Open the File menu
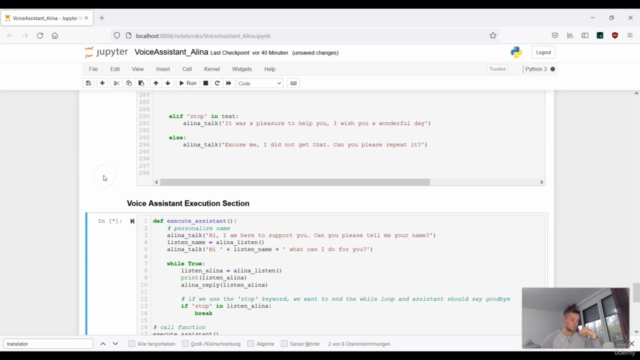This screenshot has width=640, height=360. (x=93, y=69)
